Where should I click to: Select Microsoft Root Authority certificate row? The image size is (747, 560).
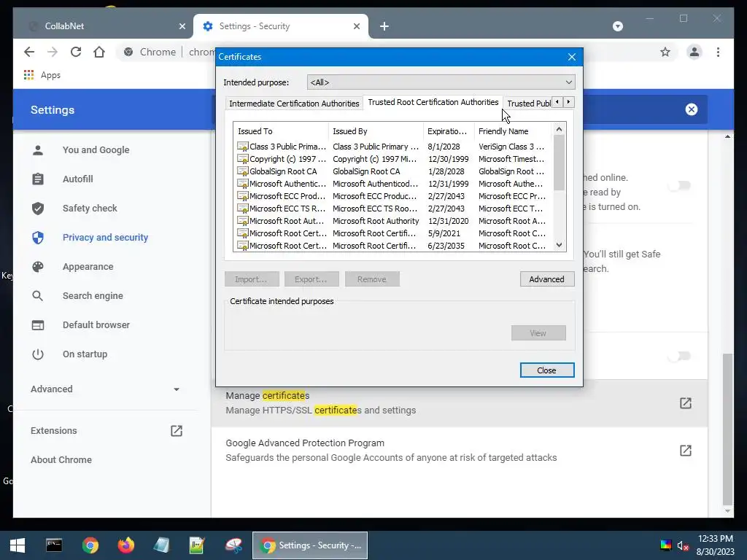(392, 221)
